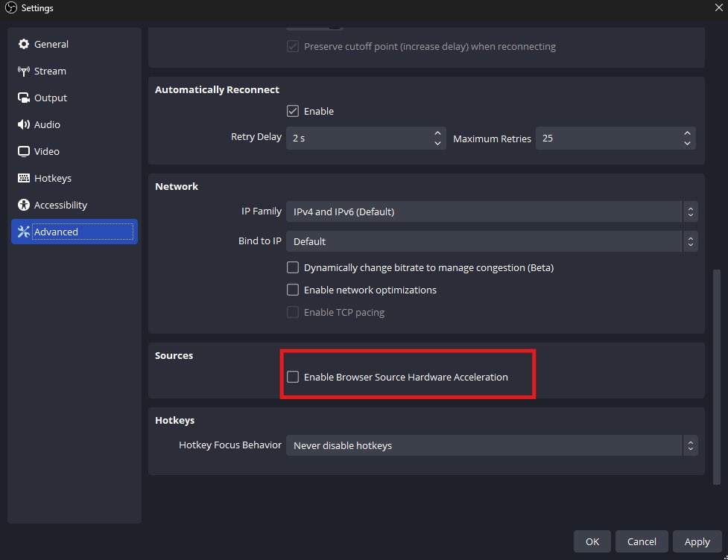Disable the Automatically Reconnect Enable checkbox
The width and height of the screenshot is (728, 560).
[x=293, y=111]
